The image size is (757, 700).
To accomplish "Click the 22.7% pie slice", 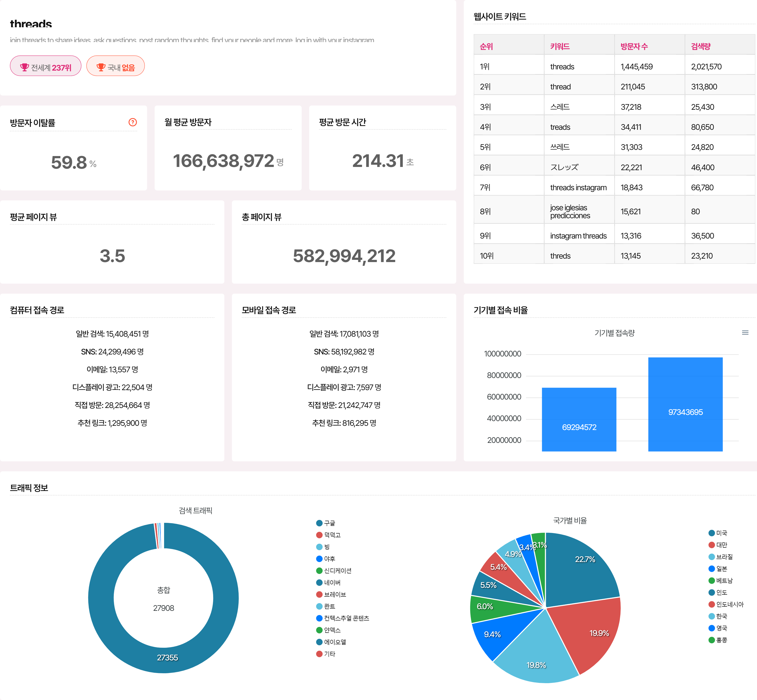I will pos(580,568).
